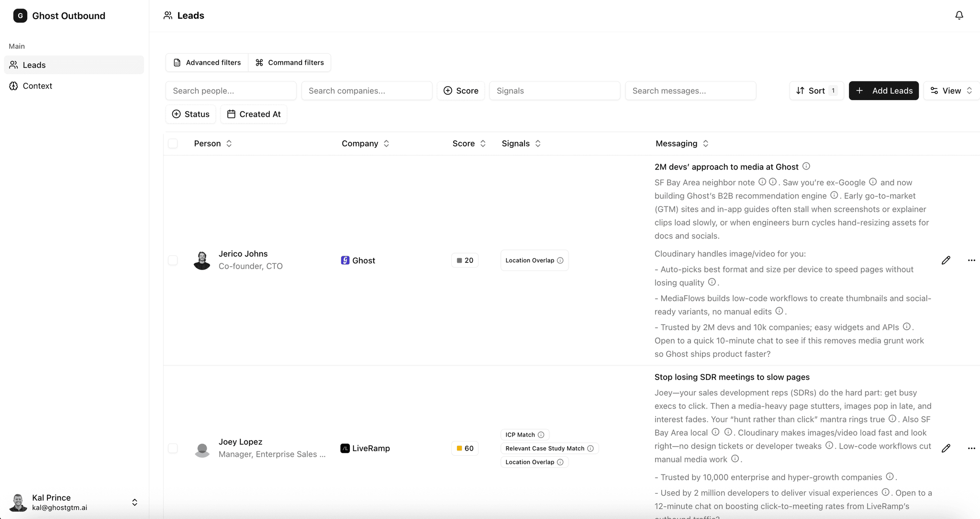The image size is (980, 519).
Task: Click the 'Co-founder, CTO' job title
Action: click(251, 266)
